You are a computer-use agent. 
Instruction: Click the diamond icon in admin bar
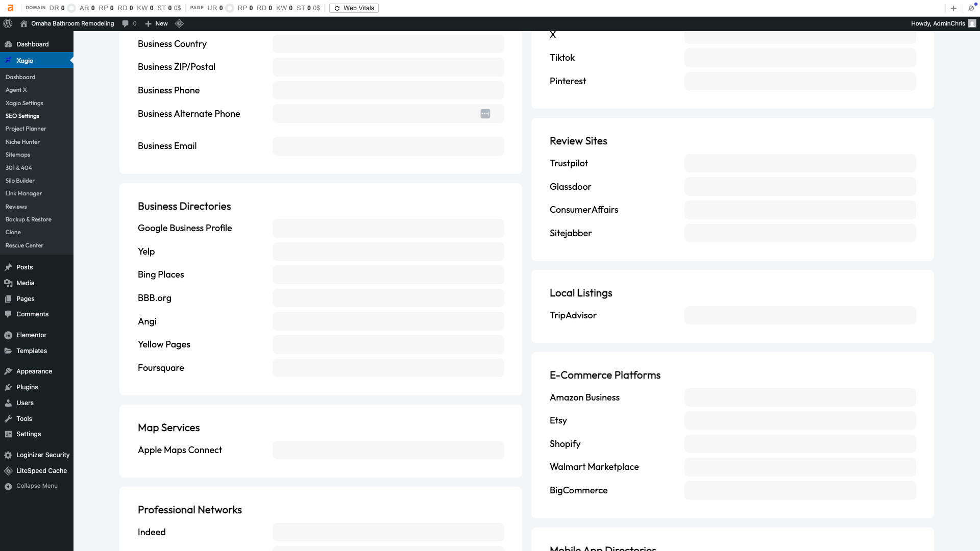tap(179, 23)
